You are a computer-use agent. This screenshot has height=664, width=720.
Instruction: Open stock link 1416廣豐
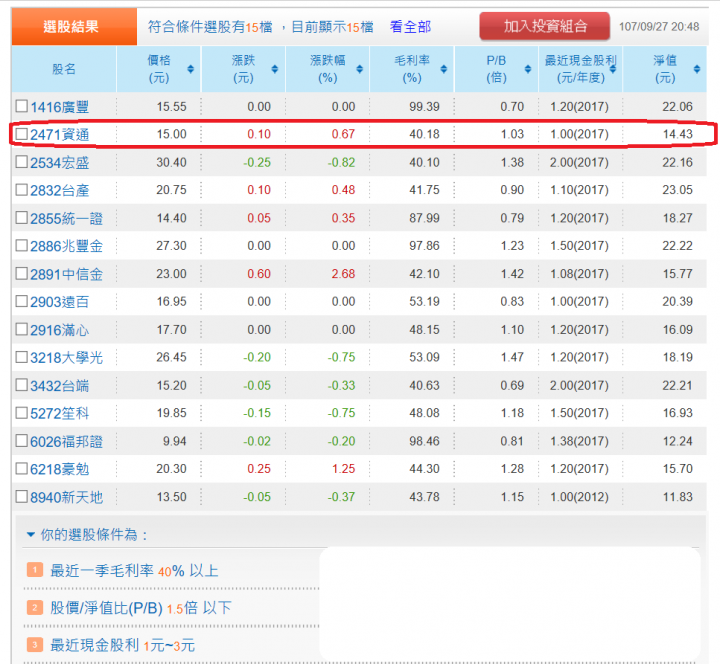[59, 107]
